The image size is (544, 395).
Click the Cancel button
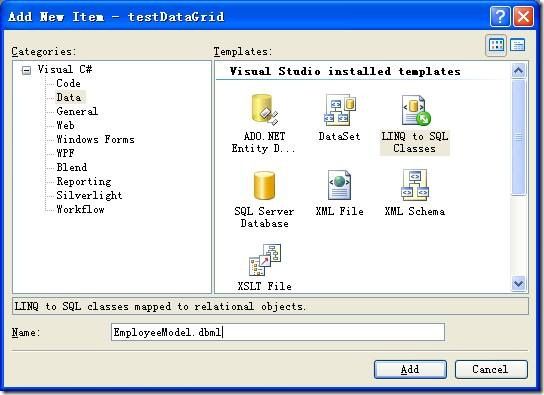click(491, 369)
